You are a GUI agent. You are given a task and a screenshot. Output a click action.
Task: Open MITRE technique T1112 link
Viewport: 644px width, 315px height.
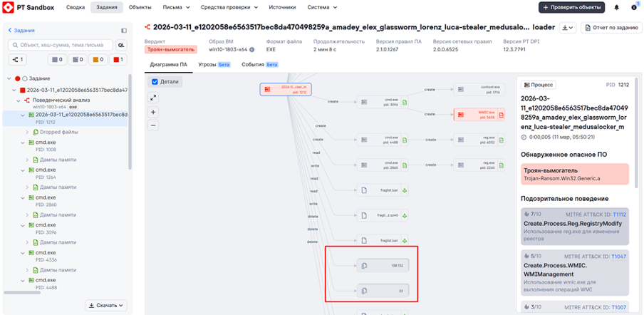tap(619, 214)
